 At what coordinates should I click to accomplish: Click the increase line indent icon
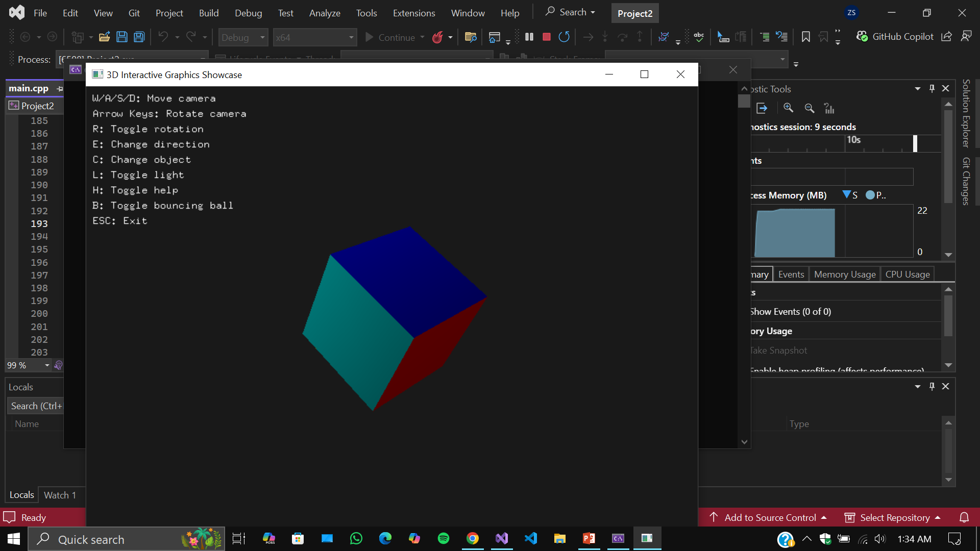[764, 37]
